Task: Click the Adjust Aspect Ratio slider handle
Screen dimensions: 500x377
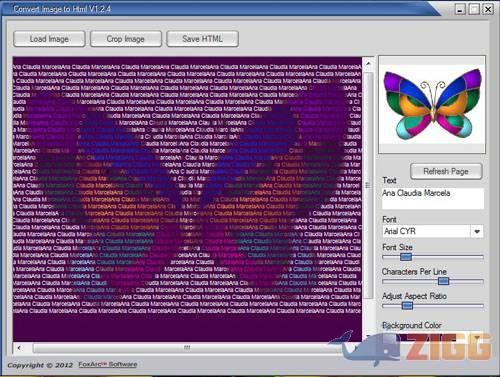Action: (x=407, y=306)
